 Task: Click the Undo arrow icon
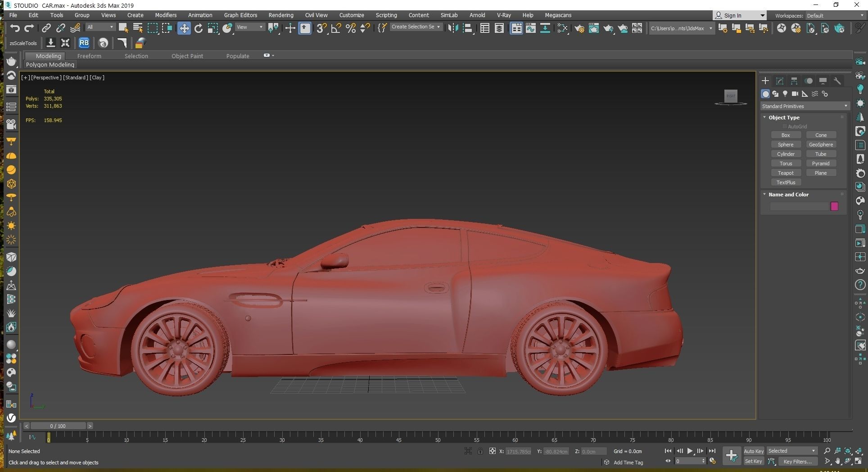14,28
